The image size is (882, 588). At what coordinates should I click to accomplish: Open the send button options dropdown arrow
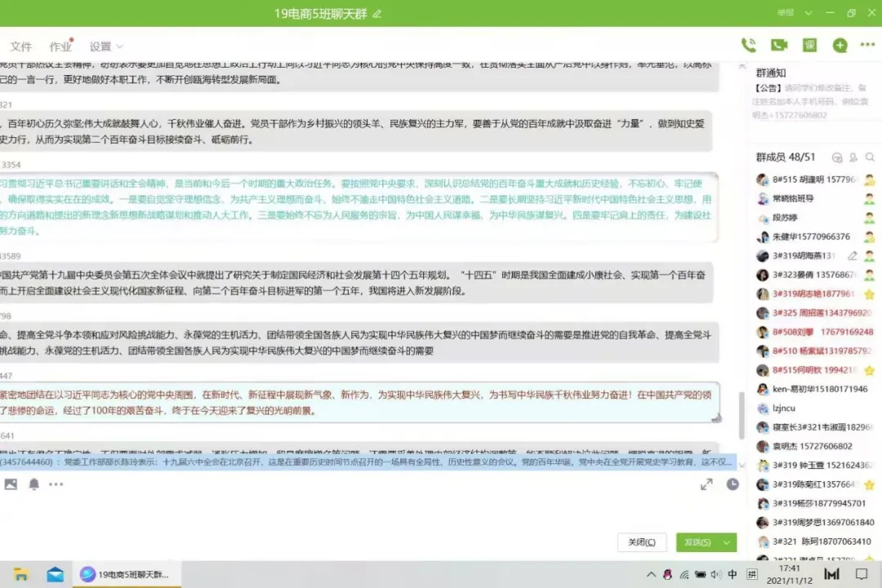click(x=727, y=542)
